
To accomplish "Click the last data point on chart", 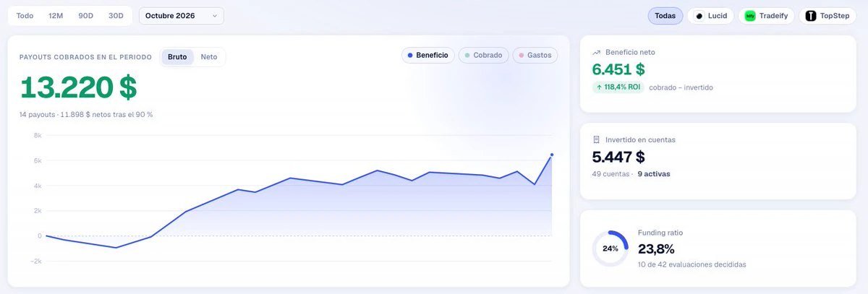I will [x=552, y=155].
